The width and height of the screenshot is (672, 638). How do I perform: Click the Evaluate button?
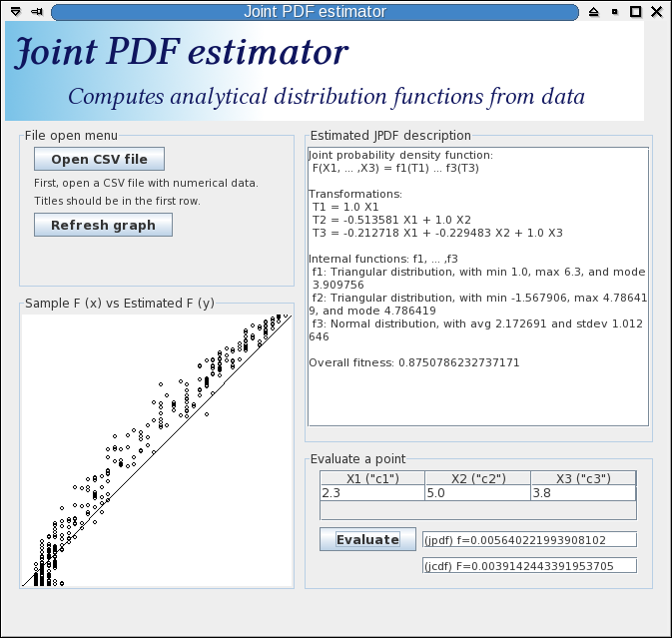point(367,539)
